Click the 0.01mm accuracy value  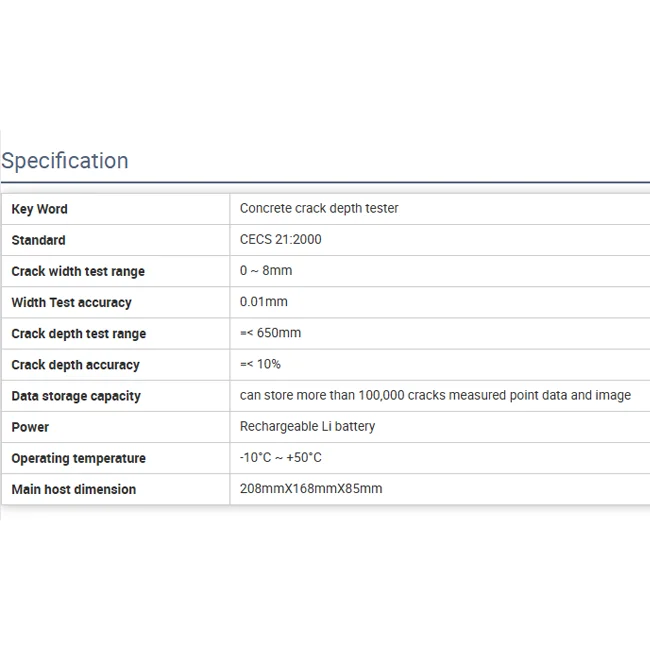(x=264, y=301)
